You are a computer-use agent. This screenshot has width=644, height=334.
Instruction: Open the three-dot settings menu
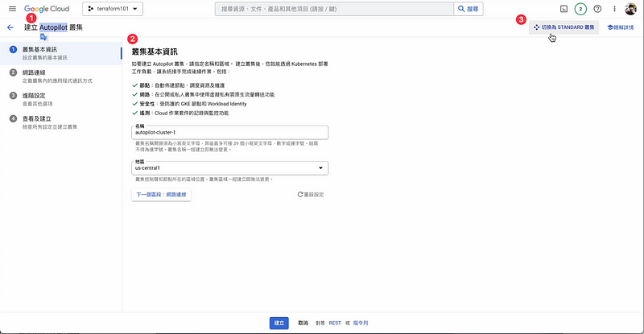pos(614,9)
